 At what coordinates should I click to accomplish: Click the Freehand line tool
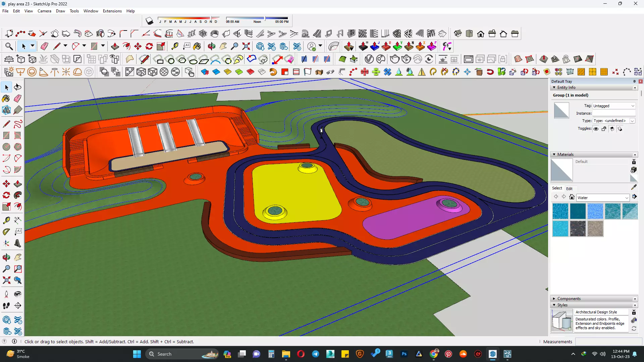18,124
